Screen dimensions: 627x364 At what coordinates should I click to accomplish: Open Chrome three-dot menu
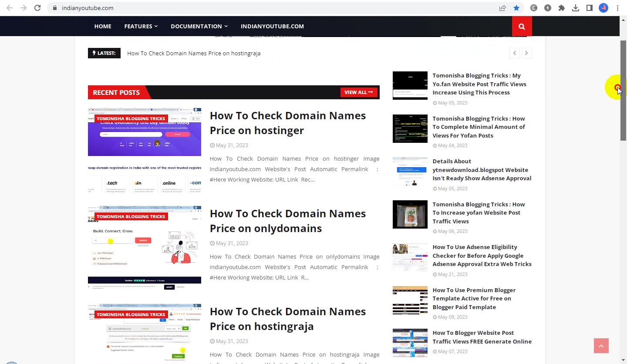tap(617, 8)
